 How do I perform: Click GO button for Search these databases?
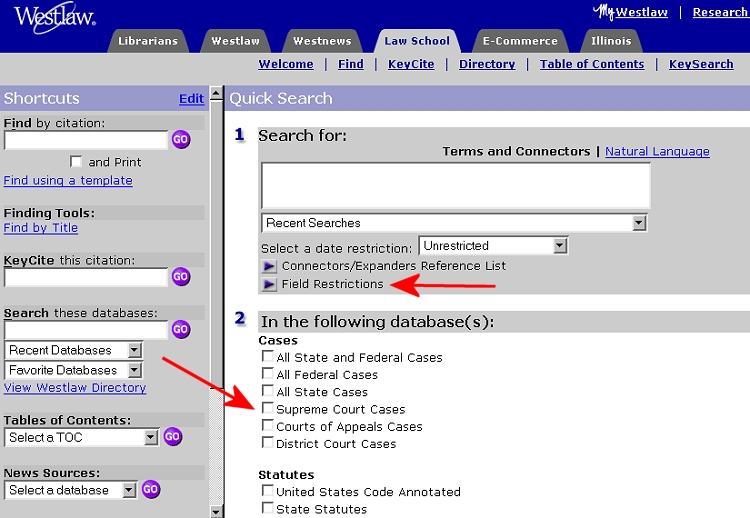[181, 329]
